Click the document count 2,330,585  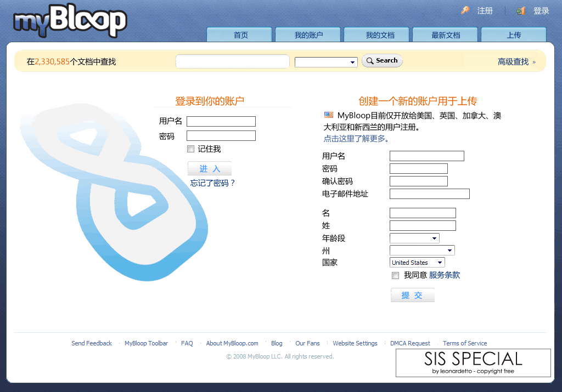pos(52,61)
